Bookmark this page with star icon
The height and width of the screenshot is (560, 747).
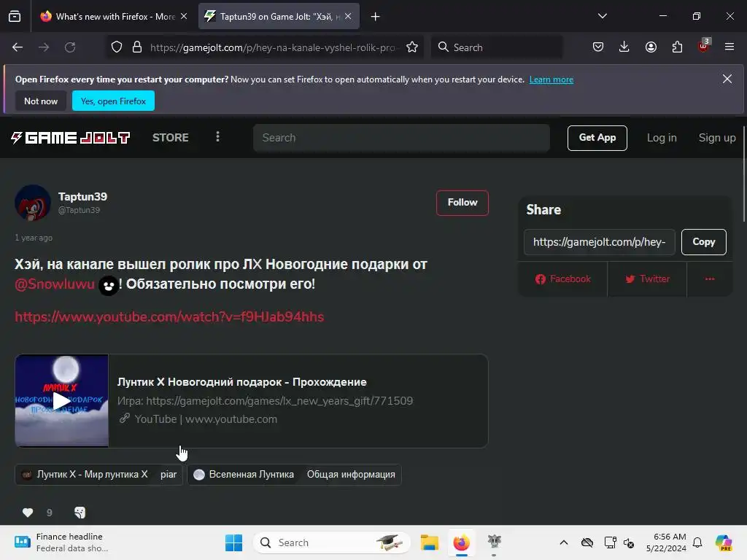412,47
